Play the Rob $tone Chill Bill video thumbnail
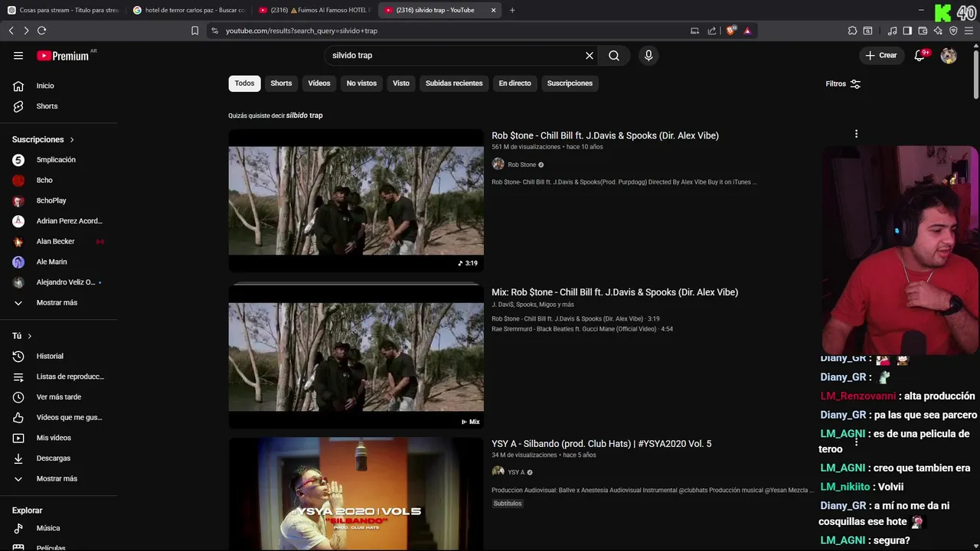The width and height of the screenshot is (980, 551). pyautogui.click(x=356, y=201)
